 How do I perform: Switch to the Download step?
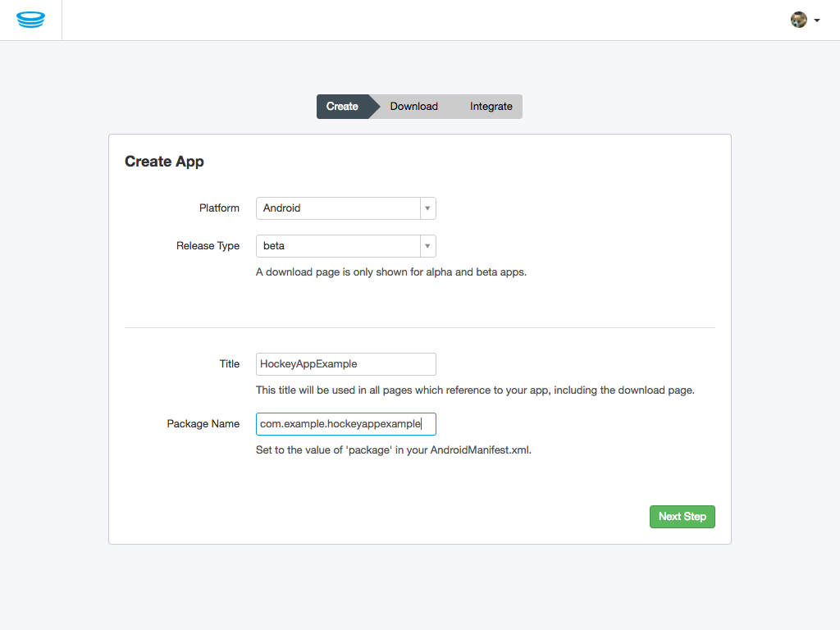coord(413,106)
